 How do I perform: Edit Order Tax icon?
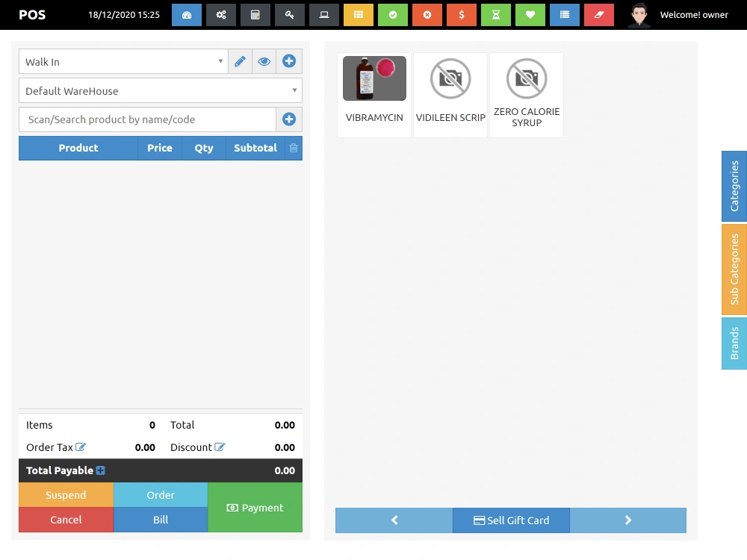[81, 447]
